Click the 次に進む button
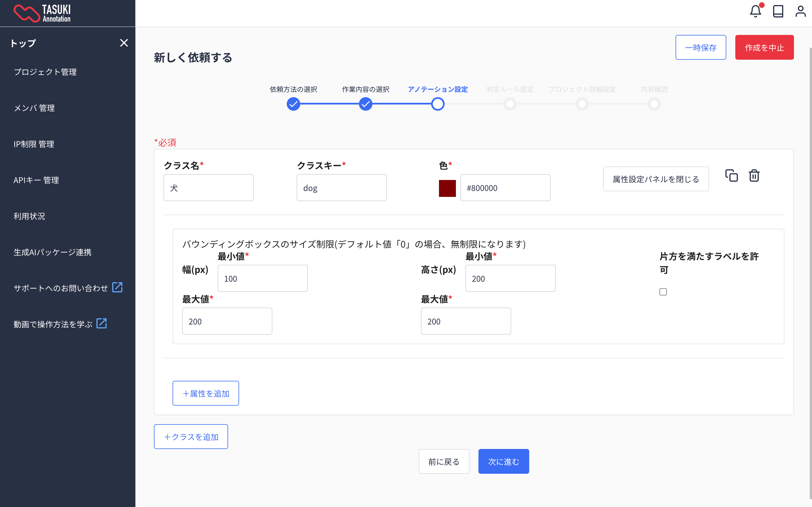Screen dimensions: 812x507 (503, 461)
